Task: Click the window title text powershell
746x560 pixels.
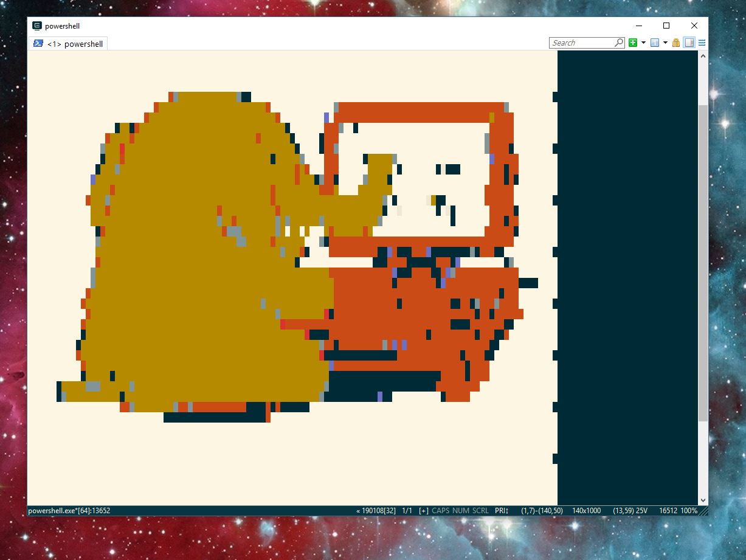Action: pyautogui.click(x=62, y=26)
